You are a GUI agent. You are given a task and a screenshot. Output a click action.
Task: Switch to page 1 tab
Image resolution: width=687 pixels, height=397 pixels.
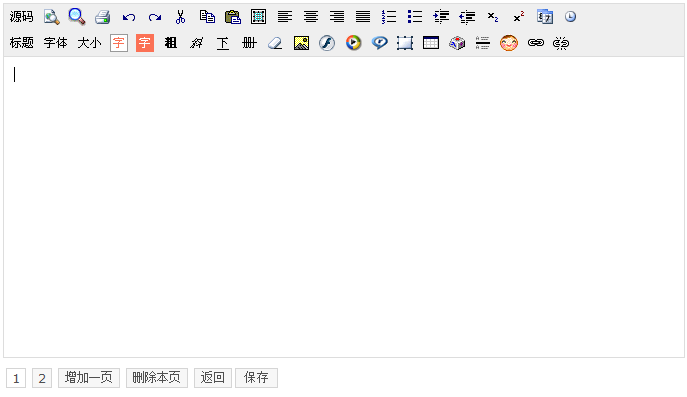click(x=16, y=378)
